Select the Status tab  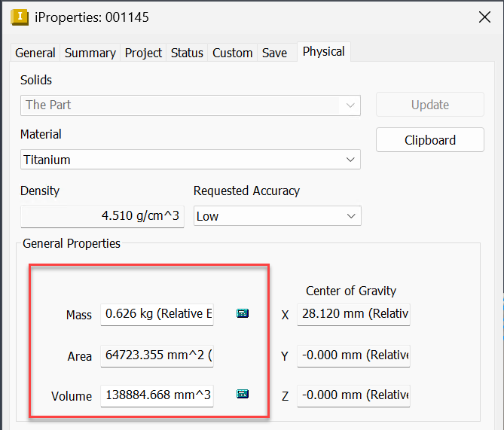(x=187, y=53)
